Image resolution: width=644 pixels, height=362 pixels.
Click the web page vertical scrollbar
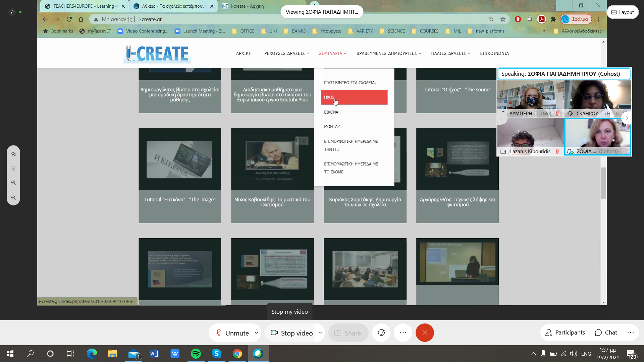click(x=604, y=183)
